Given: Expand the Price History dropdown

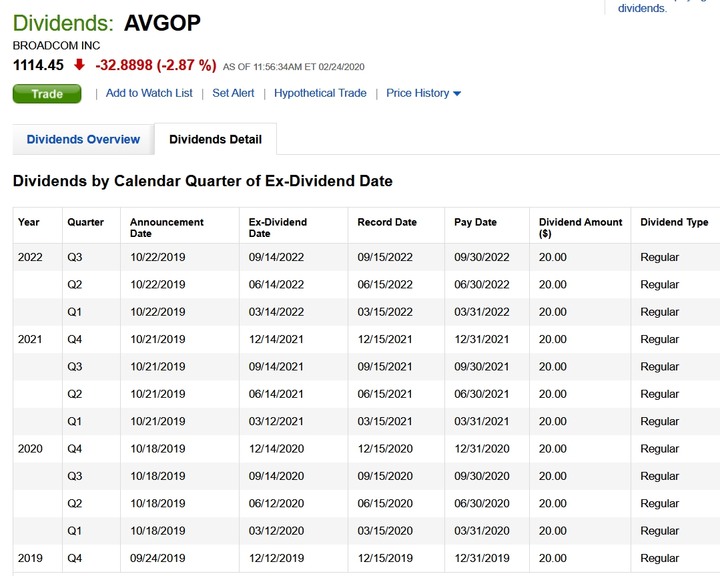Looking at the screenshot, I should coord(423,93).
